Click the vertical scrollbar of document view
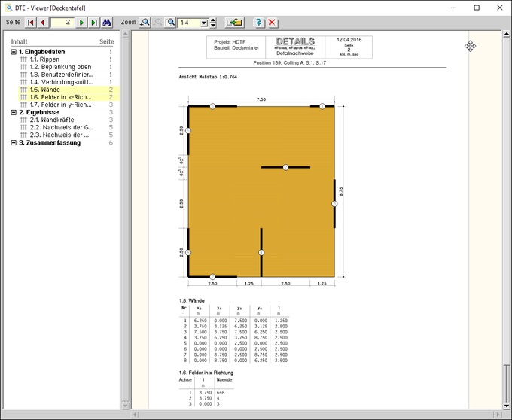 coord(506,226)
